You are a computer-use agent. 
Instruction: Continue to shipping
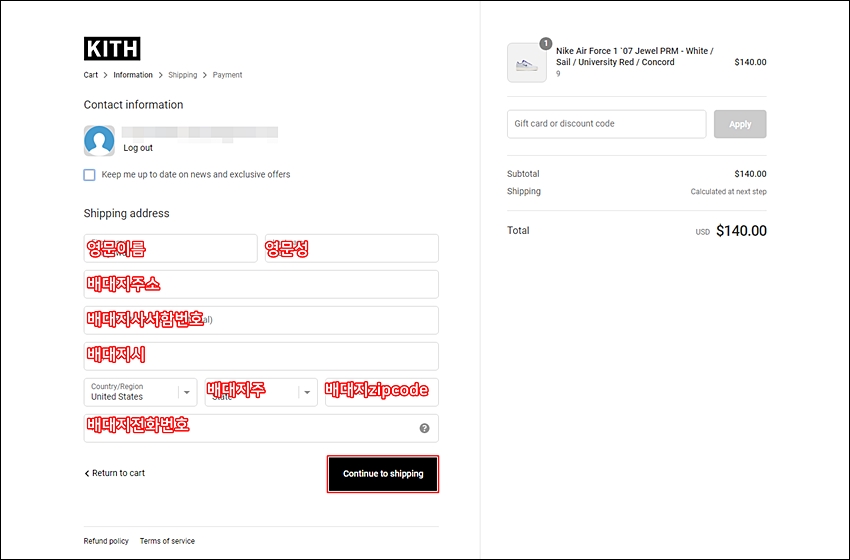(x=383, y=474)
